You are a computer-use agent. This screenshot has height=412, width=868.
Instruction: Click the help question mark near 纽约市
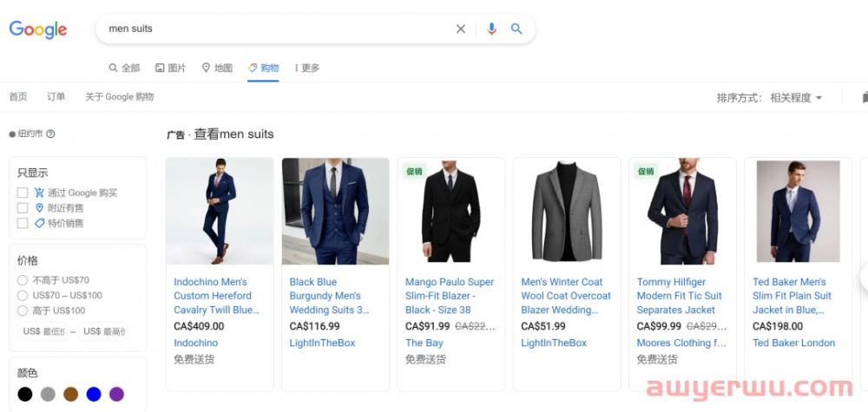(50, 134)
